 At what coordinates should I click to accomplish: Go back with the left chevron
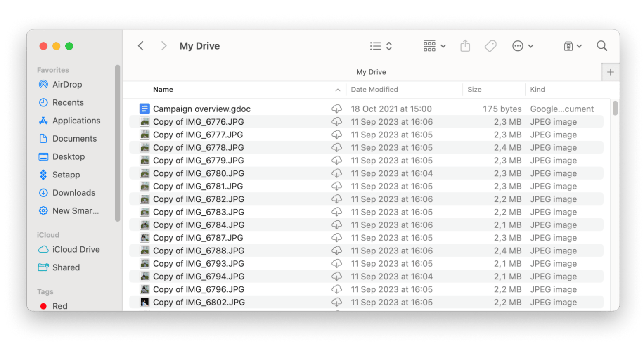141,46
